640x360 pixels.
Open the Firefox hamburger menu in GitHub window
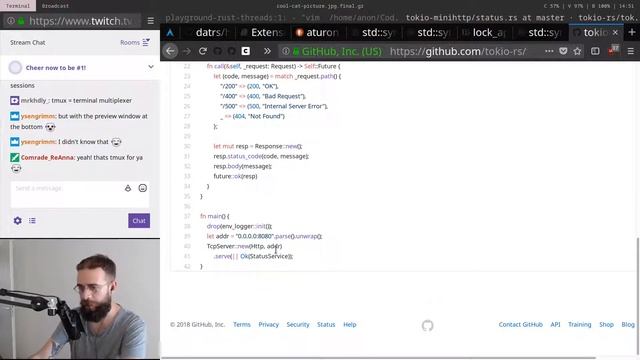(x=631, y=51)
